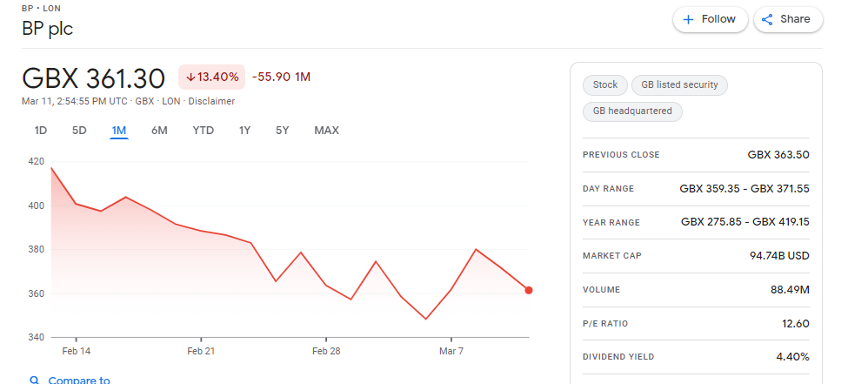Switch chart to 1D range
Viewport: 868px width, 384px height.
pos(40,131)
